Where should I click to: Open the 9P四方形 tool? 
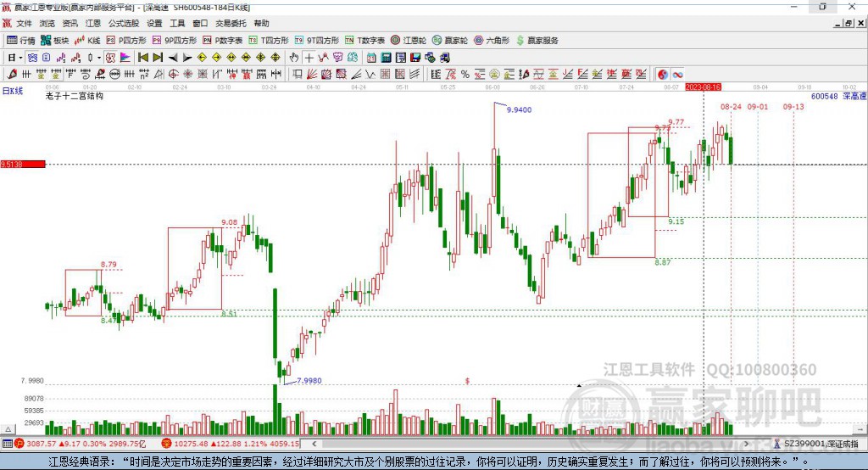175,41
